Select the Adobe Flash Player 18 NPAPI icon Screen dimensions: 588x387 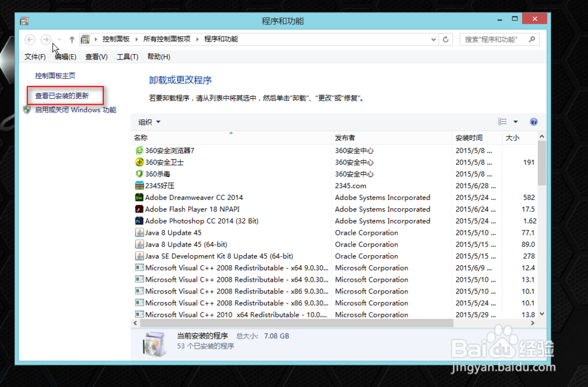point(139,209)
